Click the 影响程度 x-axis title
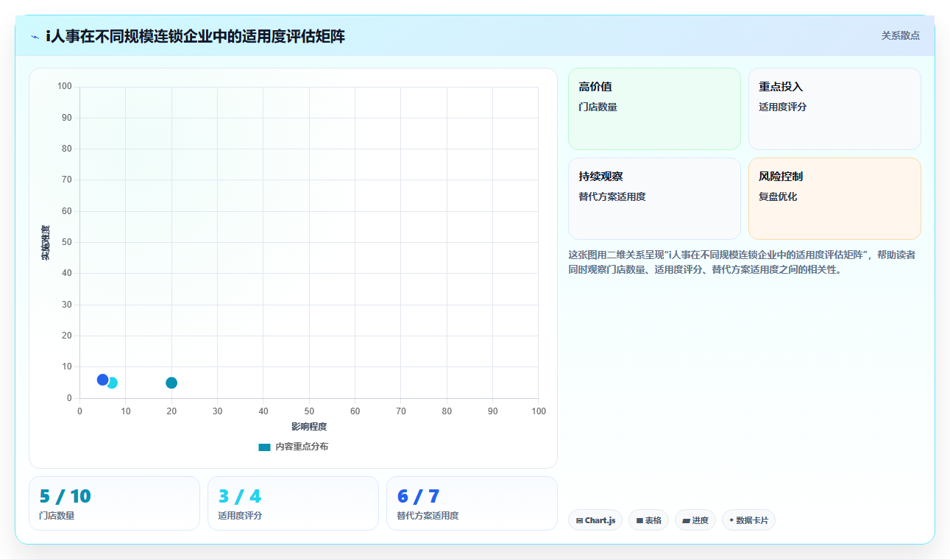The image size is (950, 560). pyautogui.click(x=309, y=427)
